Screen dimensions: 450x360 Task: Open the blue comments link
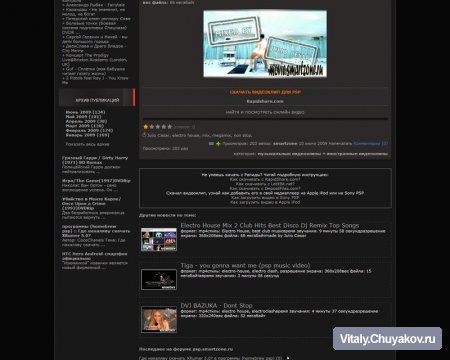370,143
